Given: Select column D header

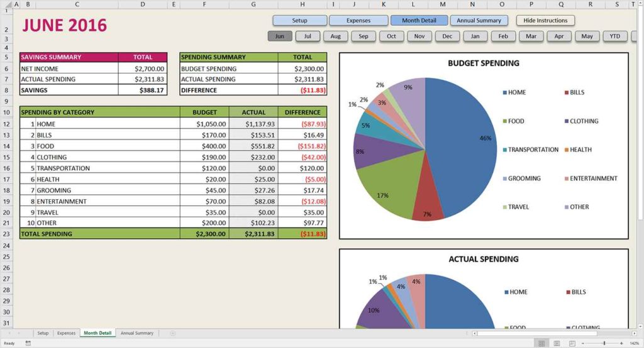Looking at the screenshot, I should (143, 4).
